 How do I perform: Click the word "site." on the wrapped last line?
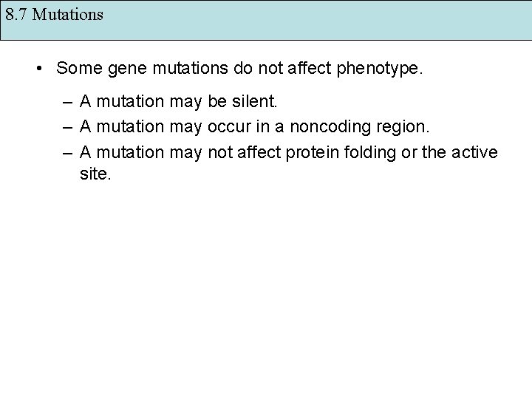(95, 176)
